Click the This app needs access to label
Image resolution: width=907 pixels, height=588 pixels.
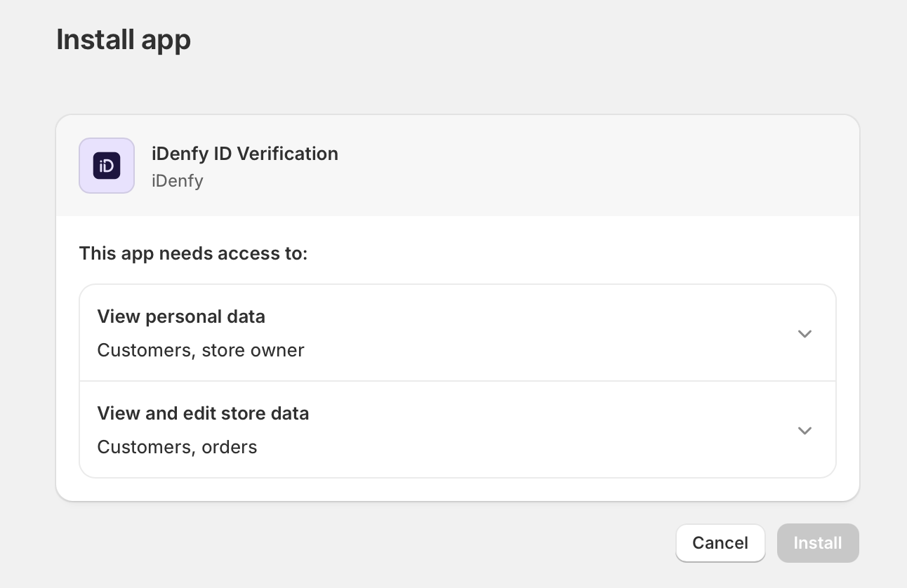(192, 253)
